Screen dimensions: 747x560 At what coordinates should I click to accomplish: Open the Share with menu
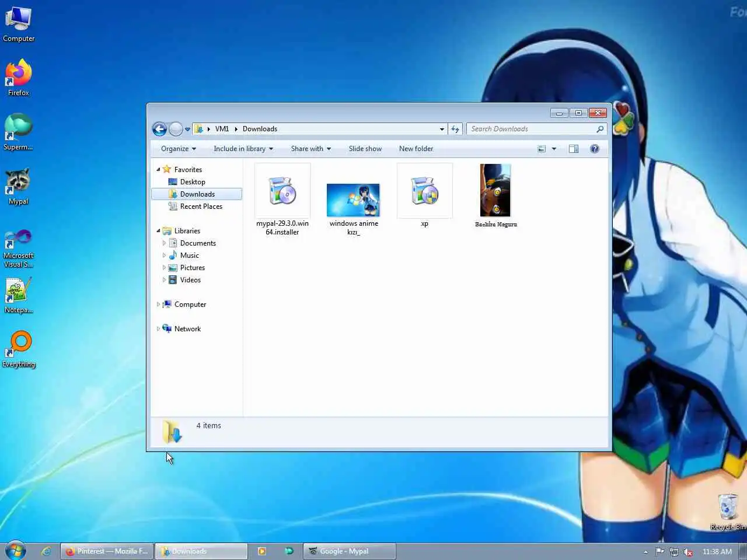click(311, 149)
